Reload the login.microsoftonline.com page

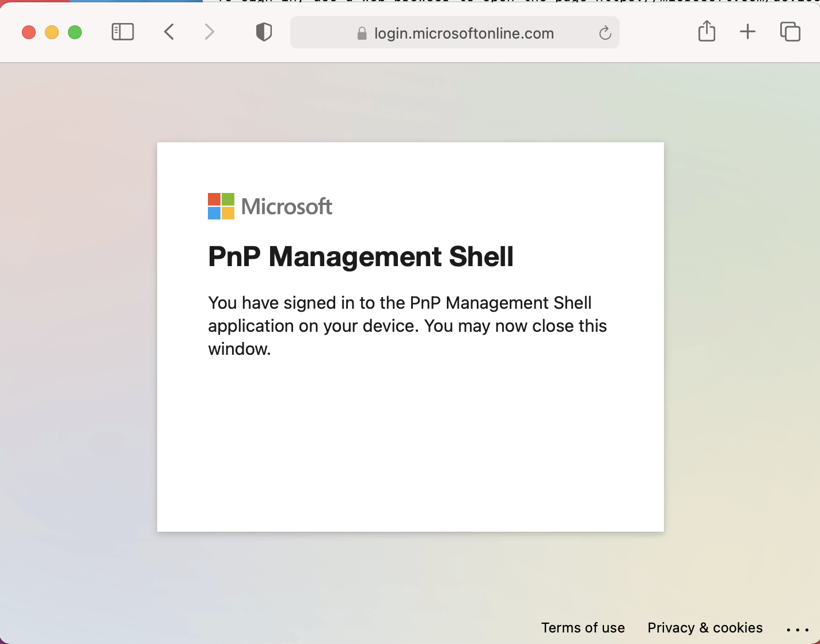[605, 33]
